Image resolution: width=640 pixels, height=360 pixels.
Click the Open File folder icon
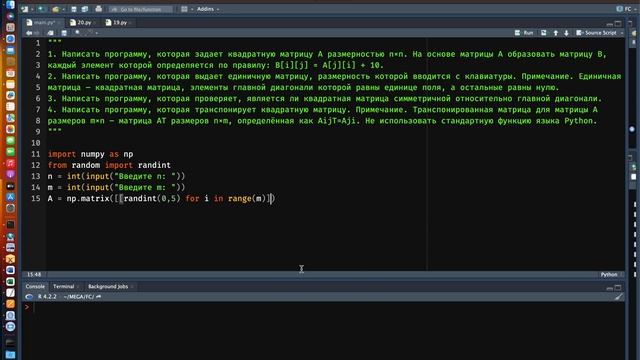click(x=55, y=9)
